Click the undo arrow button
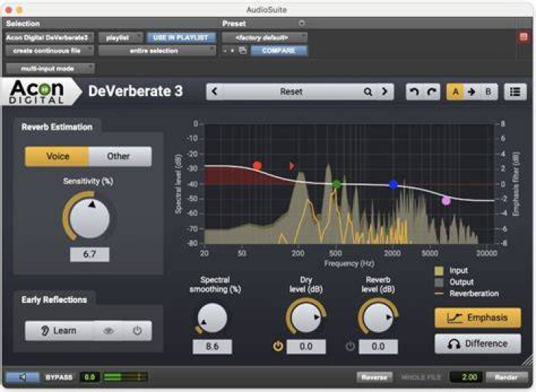Viewport: 536px width, 392px height. pos(415,91)
